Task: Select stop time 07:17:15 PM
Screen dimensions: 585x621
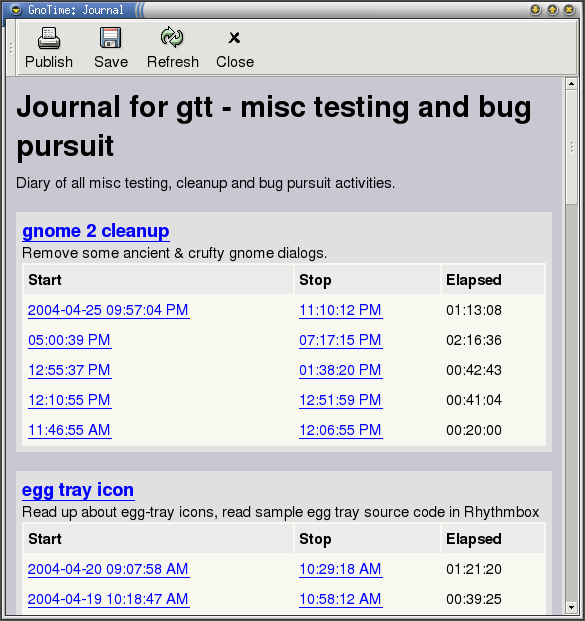Action: pyautogui.click(x=341, y=340)
